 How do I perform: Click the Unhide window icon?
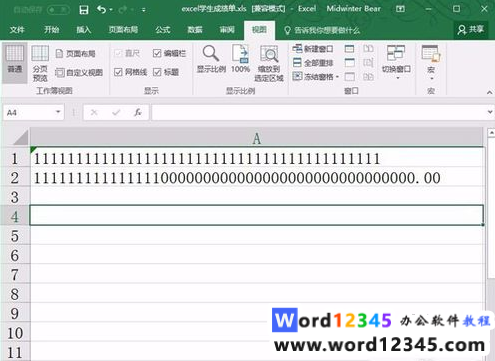tap(349, 77)
